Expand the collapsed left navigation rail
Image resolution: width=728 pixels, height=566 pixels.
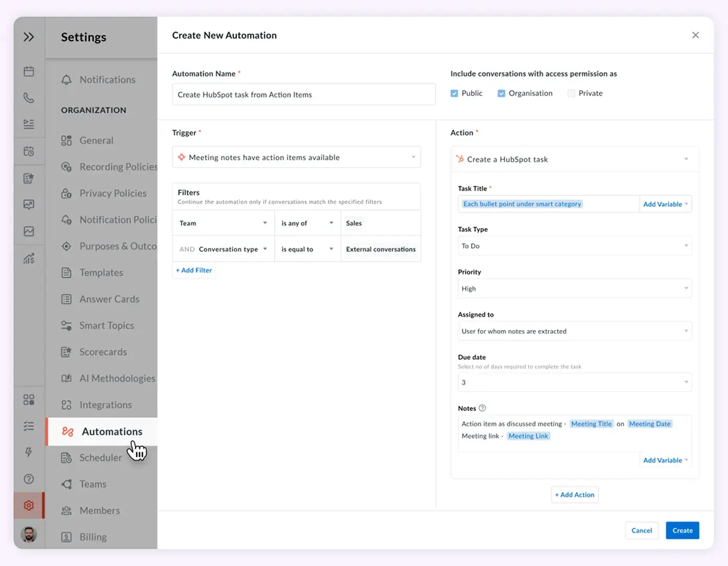(29, 37)
